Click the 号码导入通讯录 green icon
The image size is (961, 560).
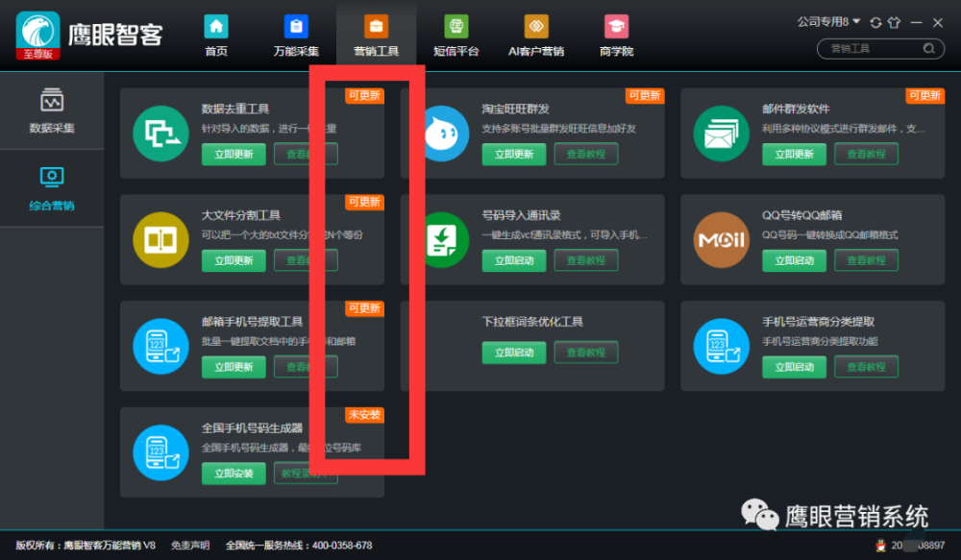coord(446,240)
